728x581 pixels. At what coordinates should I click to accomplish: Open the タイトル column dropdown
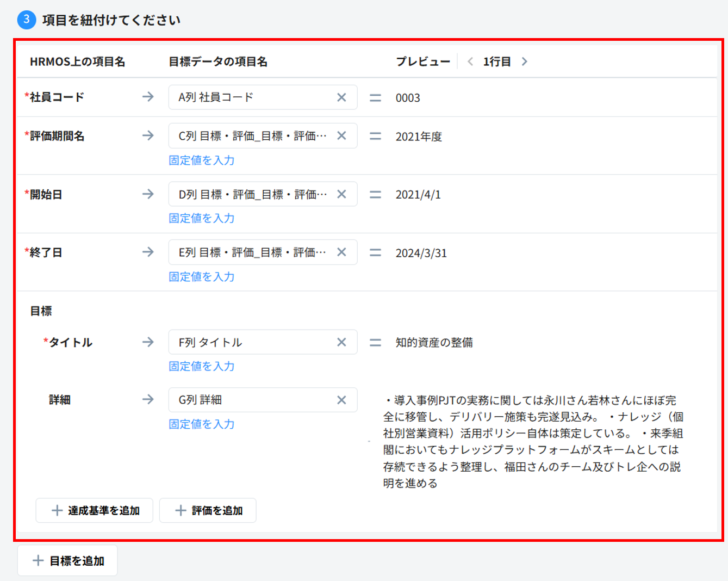253,342
